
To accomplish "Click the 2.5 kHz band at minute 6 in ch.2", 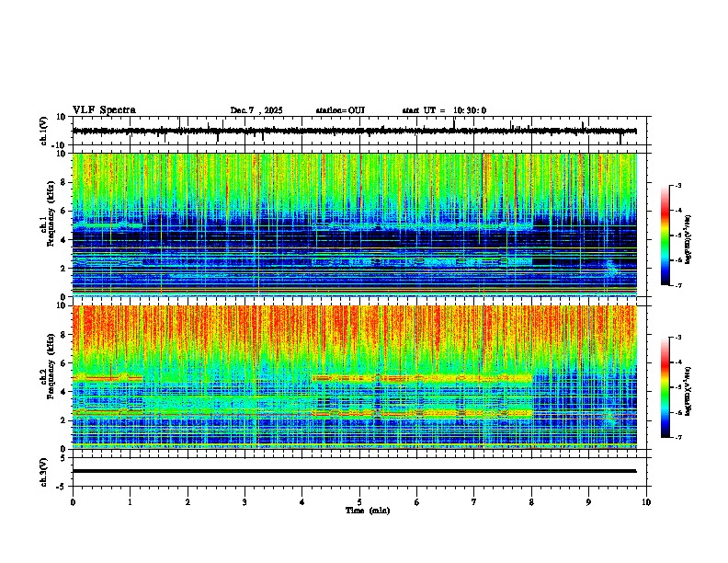I will (416, 412).
